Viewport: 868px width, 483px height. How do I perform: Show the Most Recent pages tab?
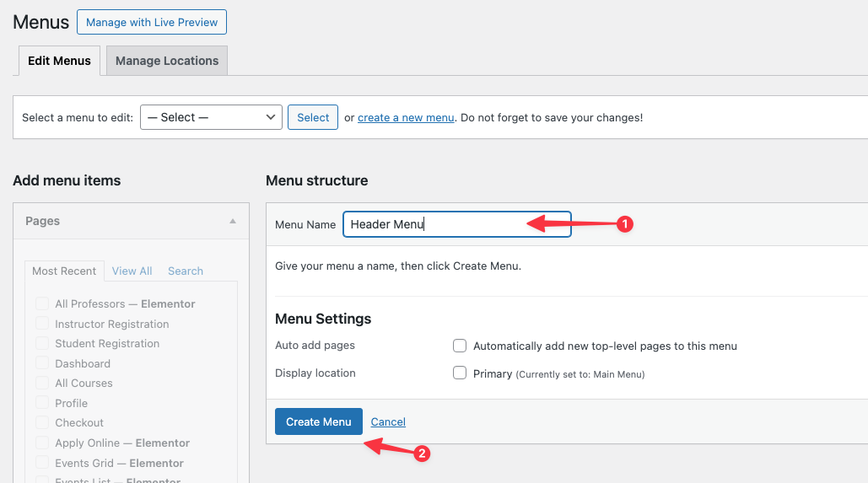coord(64,271)
